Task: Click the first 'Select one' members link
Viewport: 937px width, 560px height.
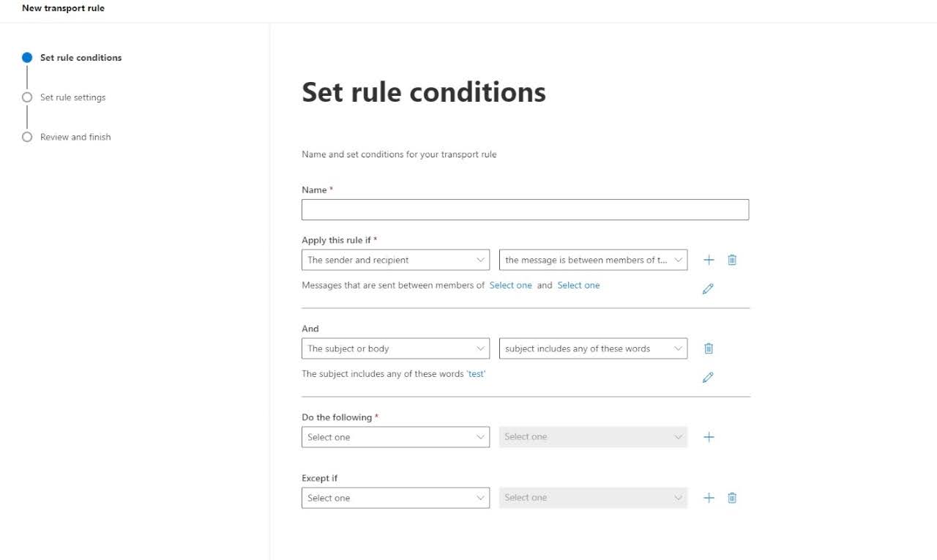Action: (x=510, y=285)
